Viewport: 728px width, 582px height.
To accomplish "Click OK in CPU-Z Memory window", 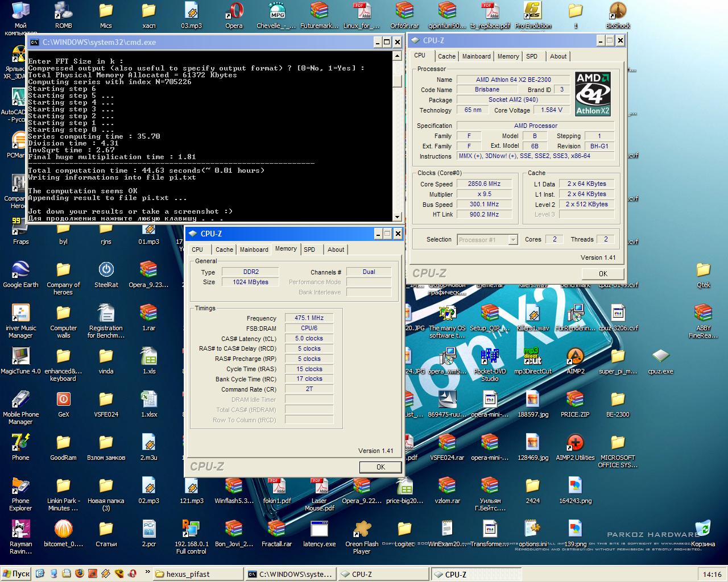I will tap(380, 467).
